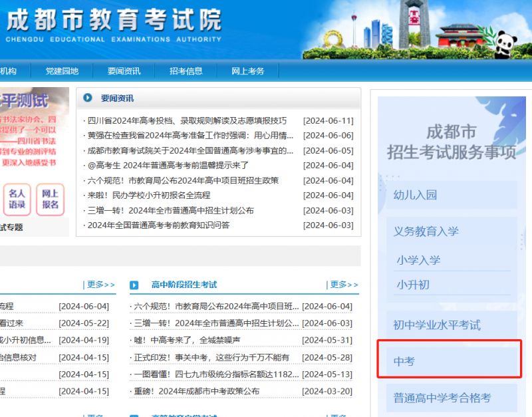The image size is (532, 417).
Task: Click date [2024-04-19] in left column
Action: pyautogui.click(x=84, y=340)
